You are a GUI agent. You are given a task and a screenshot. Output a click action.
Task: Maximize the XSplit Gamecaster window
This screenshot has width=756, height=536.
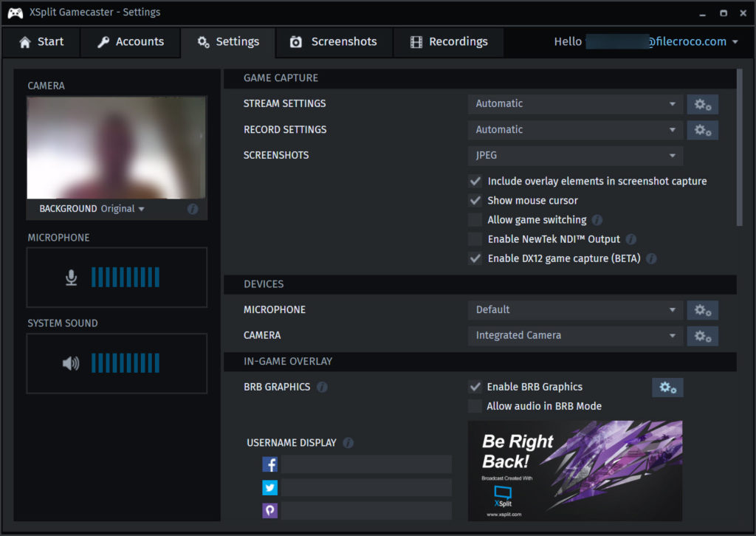pyautogui.click(x=724, y=13)
